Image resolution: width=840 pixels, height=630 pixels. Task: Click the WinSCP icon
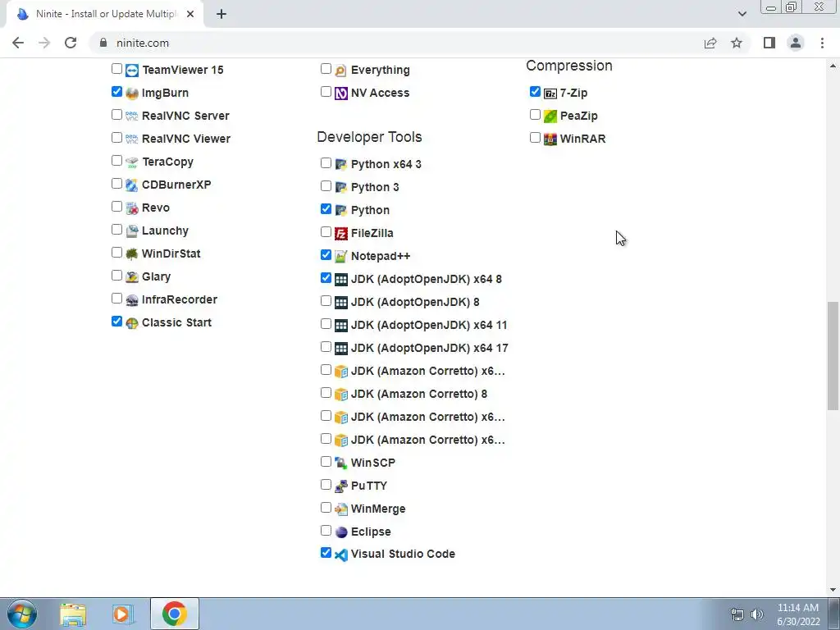pos(340,463)
